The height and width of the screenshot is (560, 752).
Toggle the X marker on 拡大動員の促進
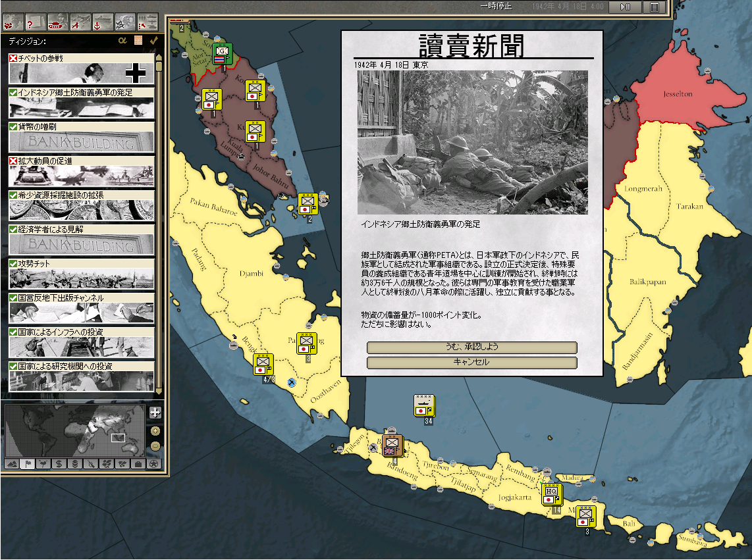[x=13, y=161]
